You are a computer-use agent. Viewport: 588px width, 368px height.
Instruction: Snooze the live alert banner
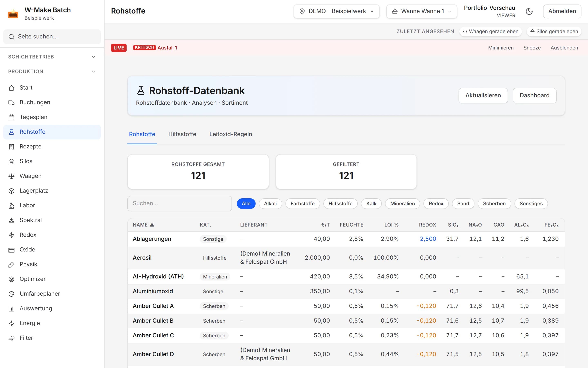pos(532,48)
